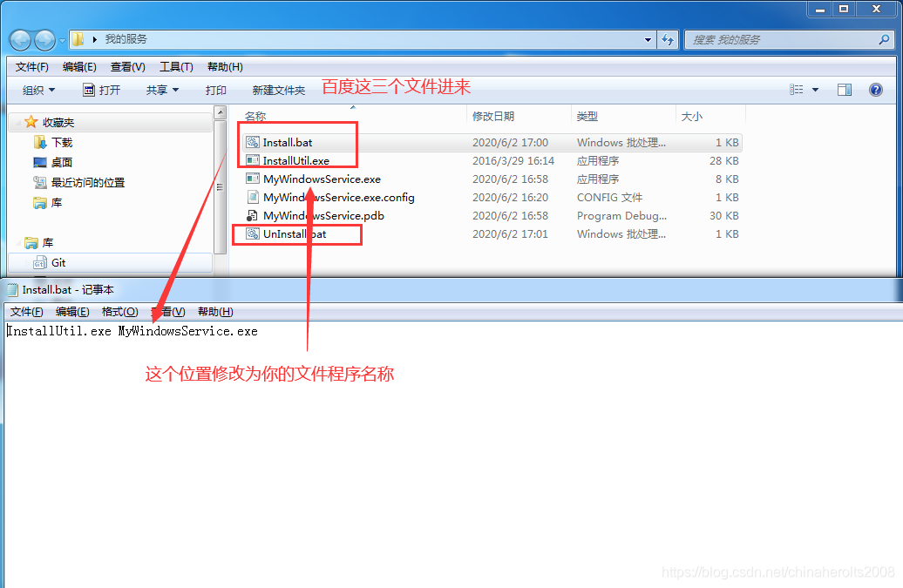
Task: Click the 新建文件夹 button
Action: point(279,91)
